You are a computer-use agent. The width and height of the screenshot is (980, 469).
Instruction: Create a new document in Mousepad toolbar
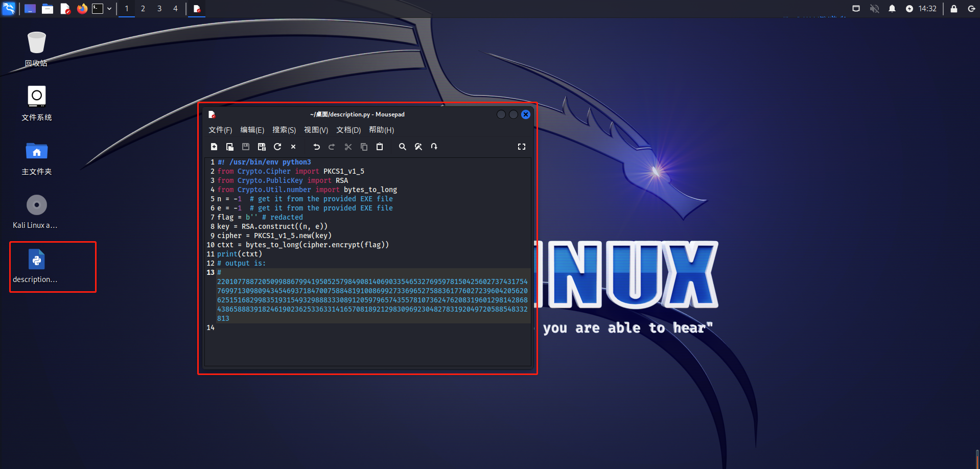coord(214,147)
